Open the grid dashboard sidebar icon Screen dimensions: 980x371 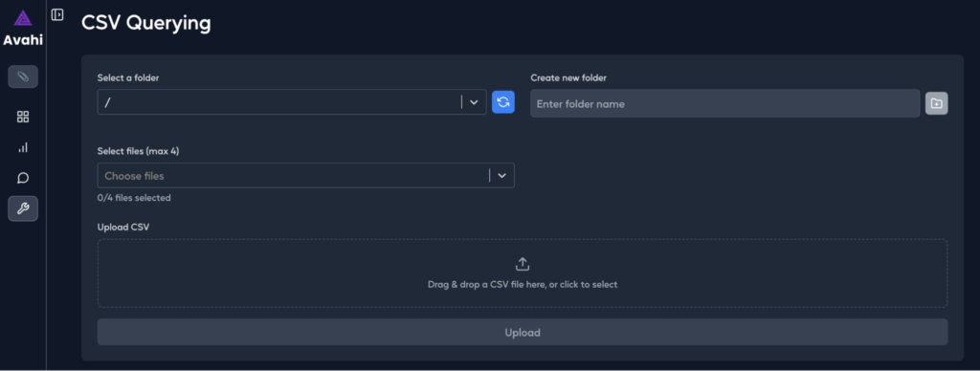(x=23, y=117)
